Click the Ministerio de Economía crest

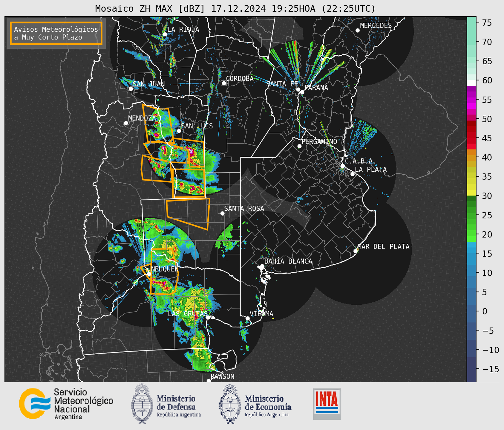pos(230,404)
